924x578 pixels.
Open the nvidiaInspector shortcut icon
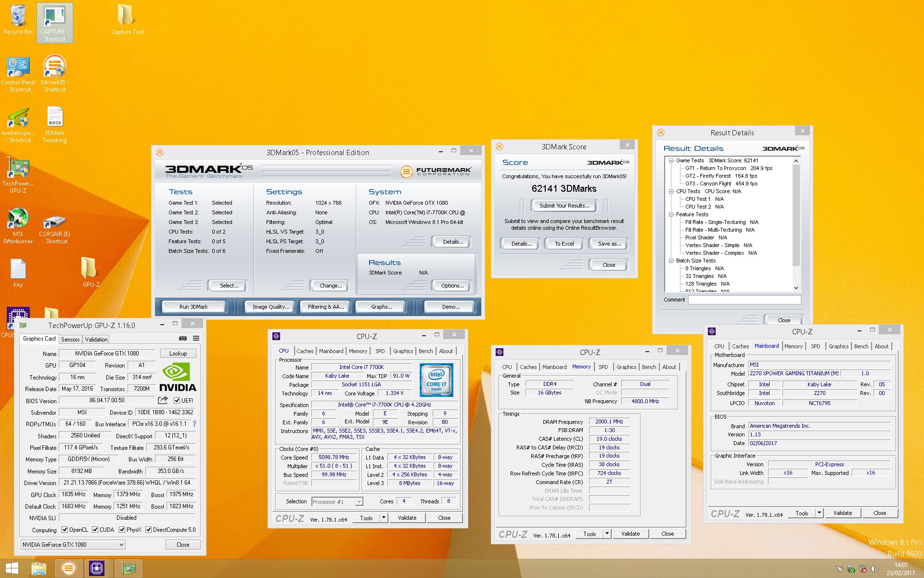pos(18,126)
